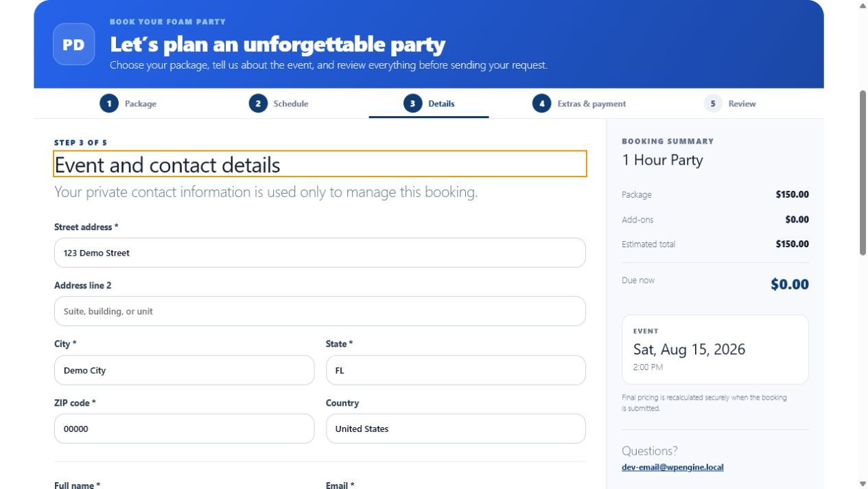The height and width of the screenshot is (489, 868).
Task: Click the step 5 number circle
Action: (713, 104)
